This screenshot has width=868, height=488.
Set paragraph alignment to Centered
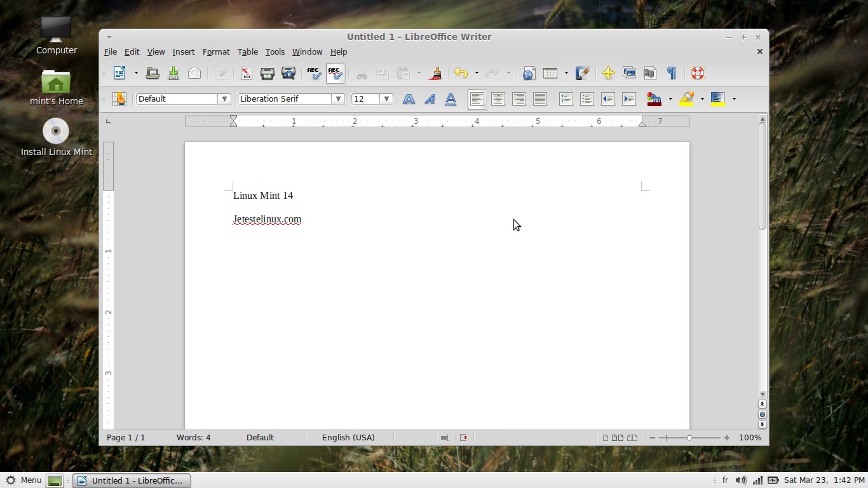[x=498, y=98]
